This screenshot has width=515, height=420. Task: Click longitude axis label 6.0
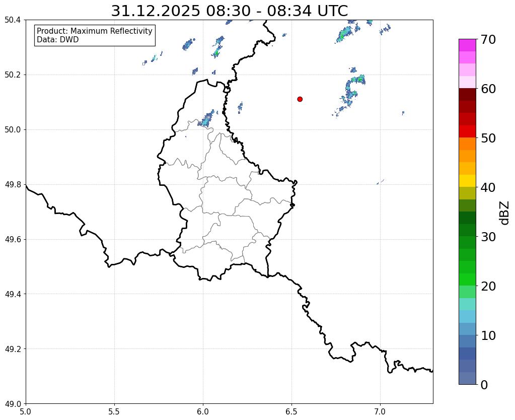(203, 411)
